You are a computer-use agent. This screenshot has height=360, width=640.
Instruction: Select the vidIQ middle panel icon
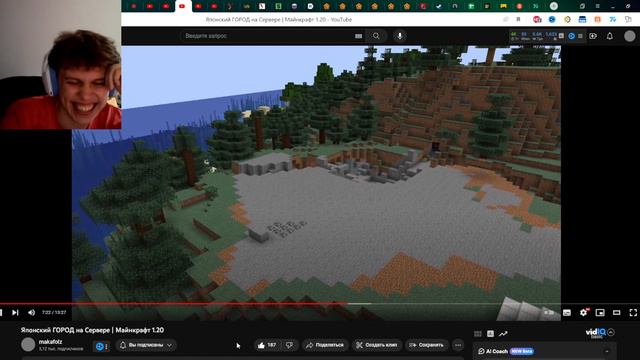(490, 334)
